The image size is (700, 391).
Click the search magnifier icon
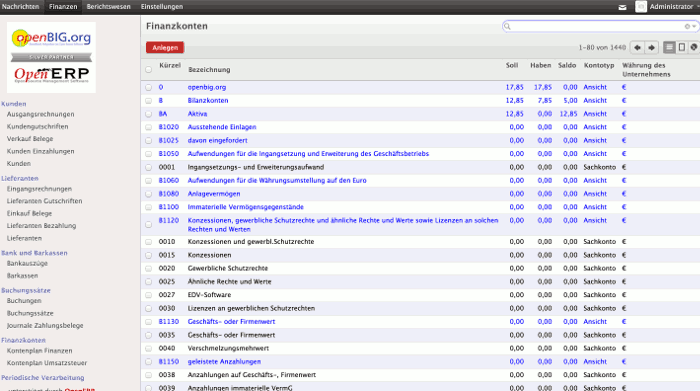[x=507, y=26]
